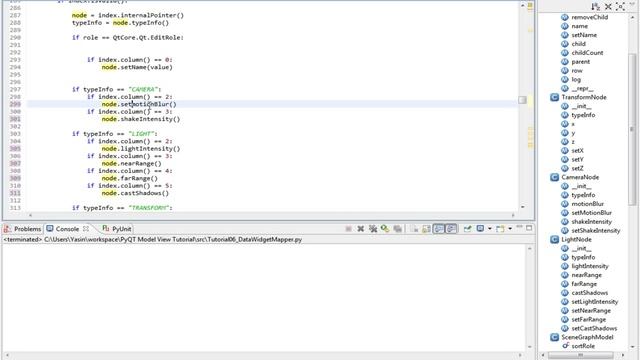Click the Outline vertical scrollbar up arrow
The height and width of the screenshot is (360, 640).
coord(633,18)
